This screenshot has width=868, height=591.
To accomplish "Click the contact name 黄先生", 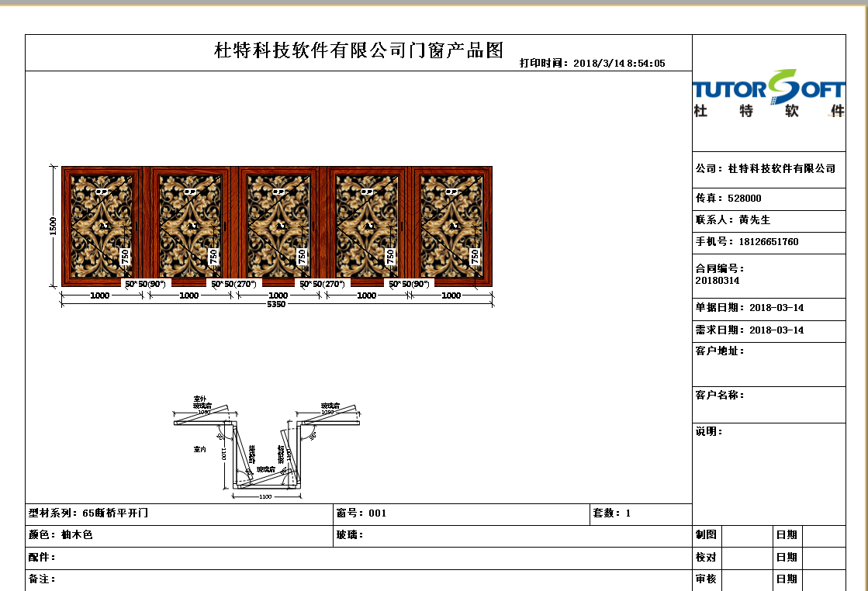I will (x=755, y=219).
